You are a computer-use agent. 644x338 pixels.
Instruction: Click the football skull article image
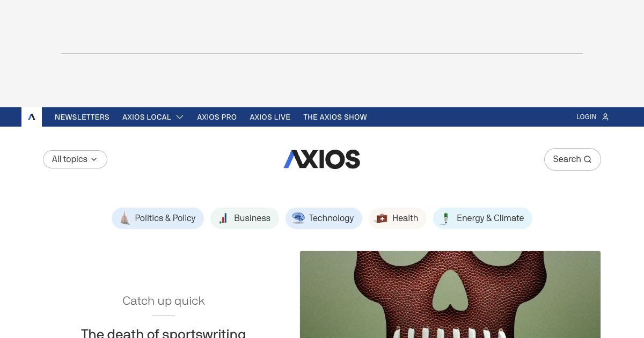pos(450,294)
